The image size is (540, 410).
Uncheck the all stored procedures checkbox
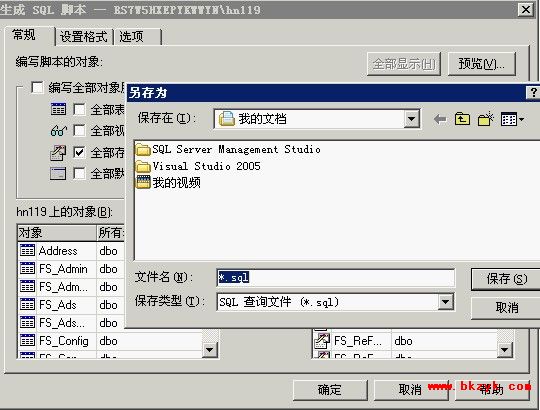(x=80, y=152)
